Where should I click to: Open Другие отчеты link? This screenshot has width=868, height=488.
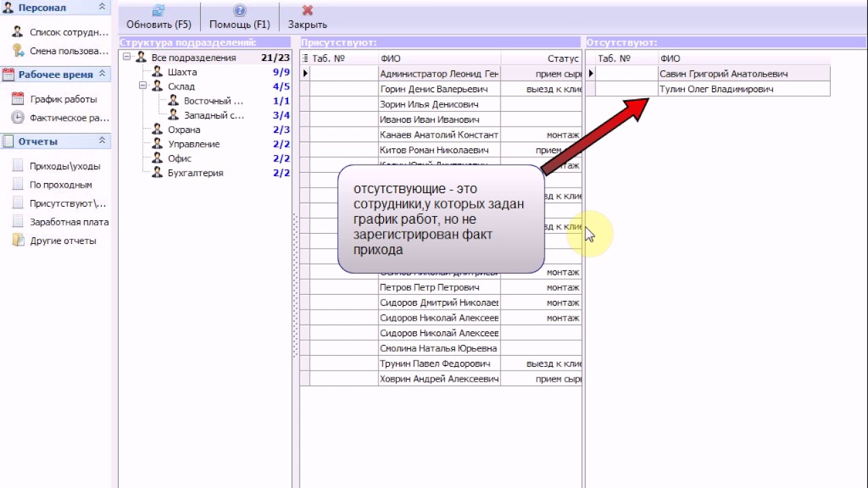click(63, 241)
